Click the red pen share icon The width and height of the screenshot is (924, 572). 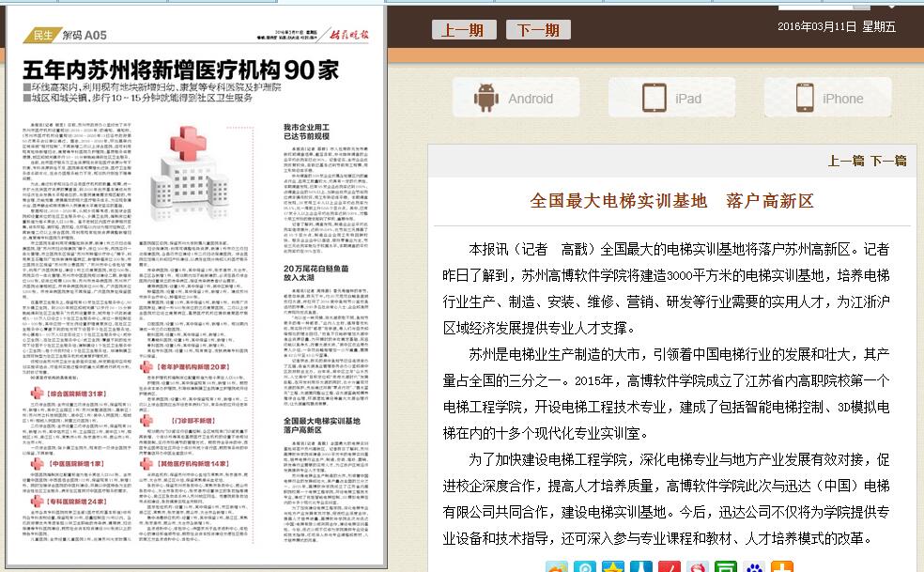point(670,566)
